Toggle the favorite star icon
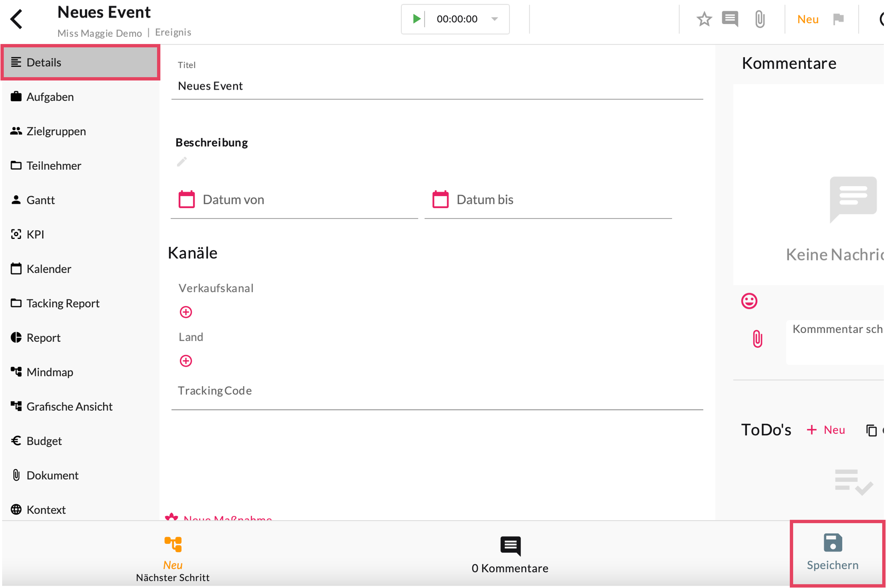This screenshot has height=588, width=886. pyautogui.click(x=704, y=19)
